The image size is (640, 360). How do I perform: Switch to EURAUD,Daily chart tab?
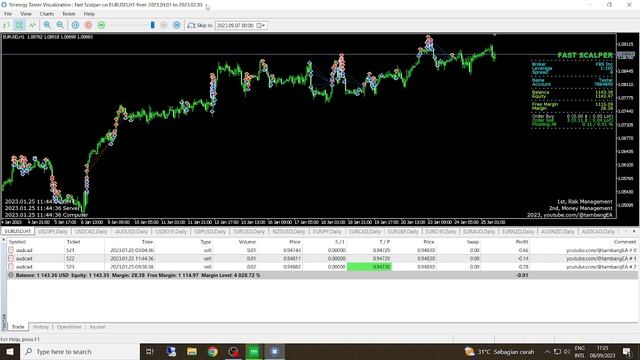pyautogui.click(x=479, y=231)
